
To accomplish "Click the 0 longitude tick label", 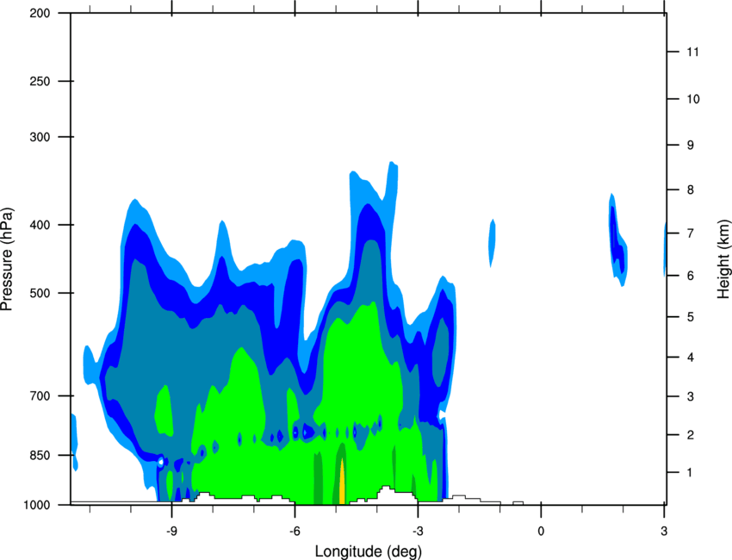I will [541, 531].
